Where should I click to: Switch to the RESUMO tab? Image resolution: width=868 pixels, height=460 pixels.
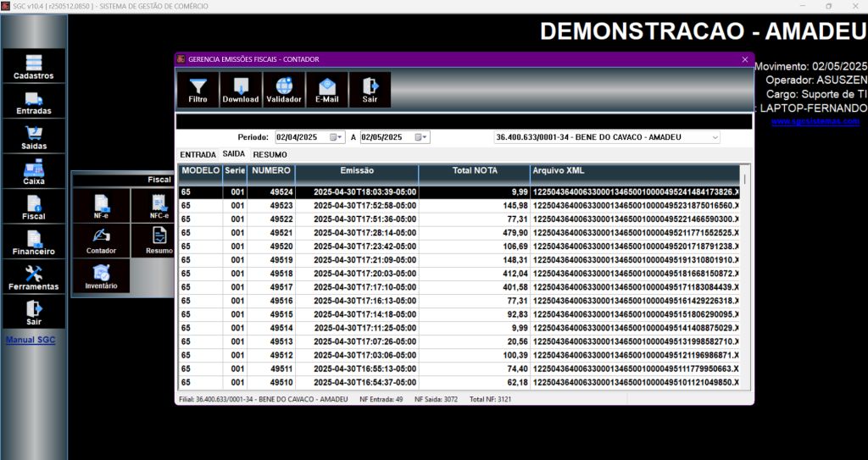[270, 155]
